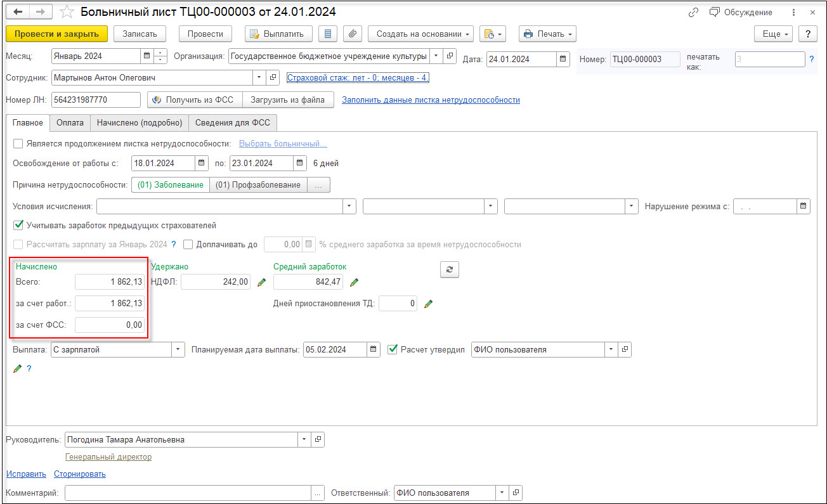Screen dimensions: 827x504
Task: Select (01) Профзаболевание reason
Action: coord(258,184)
